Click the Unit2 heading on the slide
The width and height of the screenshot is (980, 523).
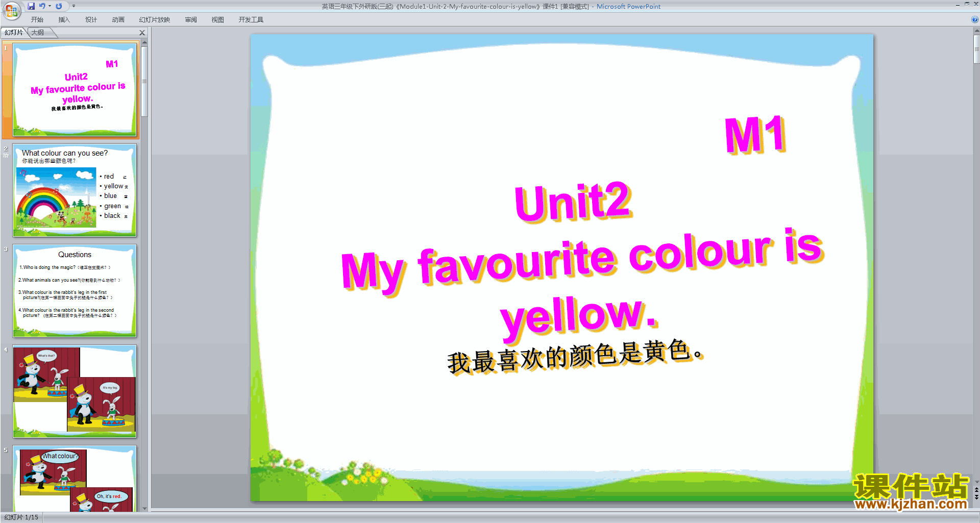click(574, 202)
